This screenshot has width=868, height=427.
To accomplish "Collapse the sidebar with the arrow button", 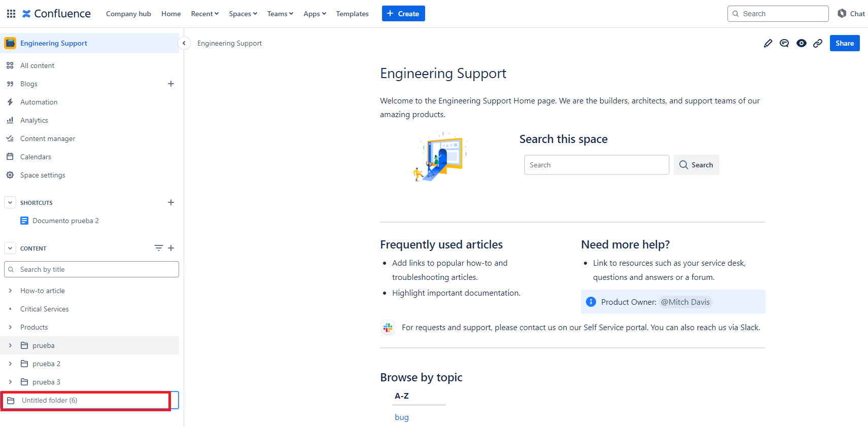I will 184,43.
